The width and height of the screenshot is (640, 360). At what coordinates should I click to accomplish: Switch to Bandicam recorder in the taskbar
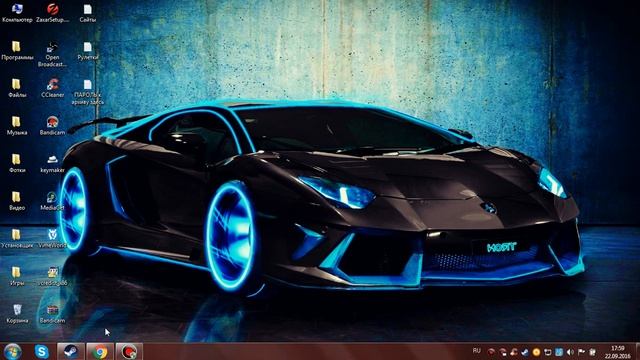pyautogui.click(x=129, y=351)
